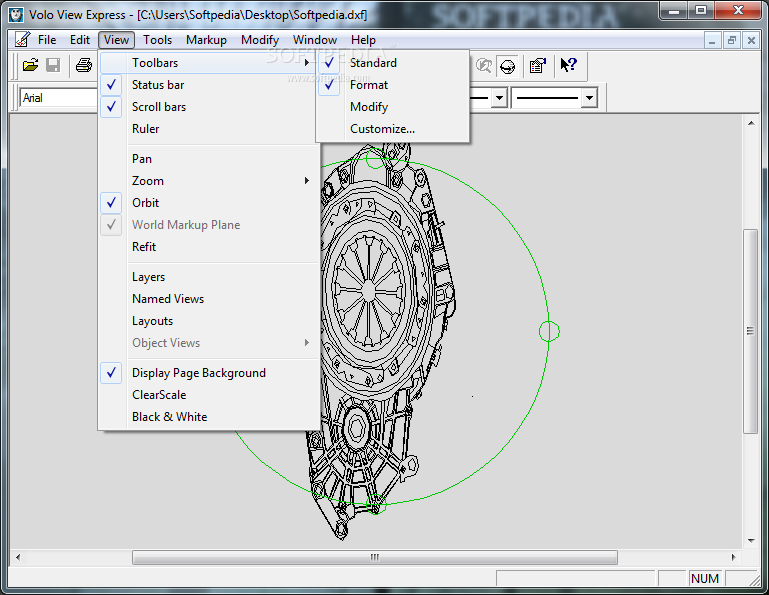This screenshot has width=769, height=595.
Task: Open Customize... toolbars dialog
Action: (392, 129)
